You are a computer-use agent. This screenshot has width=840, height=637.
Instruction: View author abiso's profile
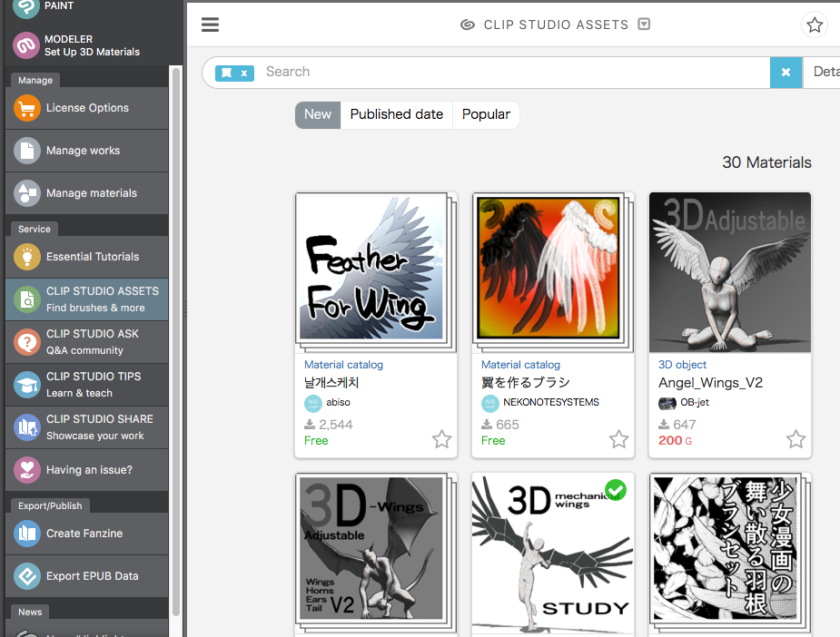(338, 402)
